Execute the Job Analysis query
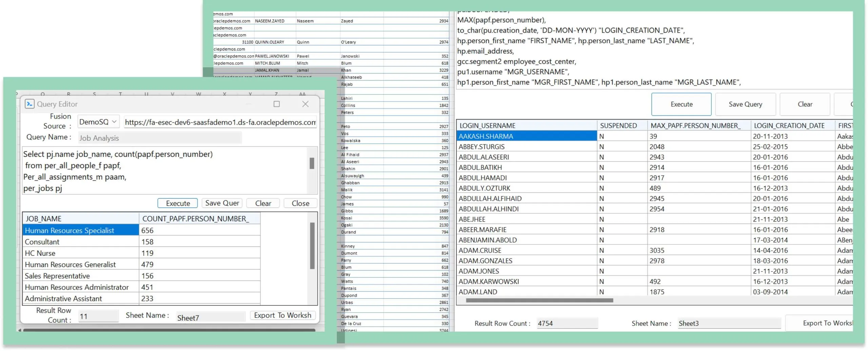Screen dimensions: 868x351 [177, 203]
